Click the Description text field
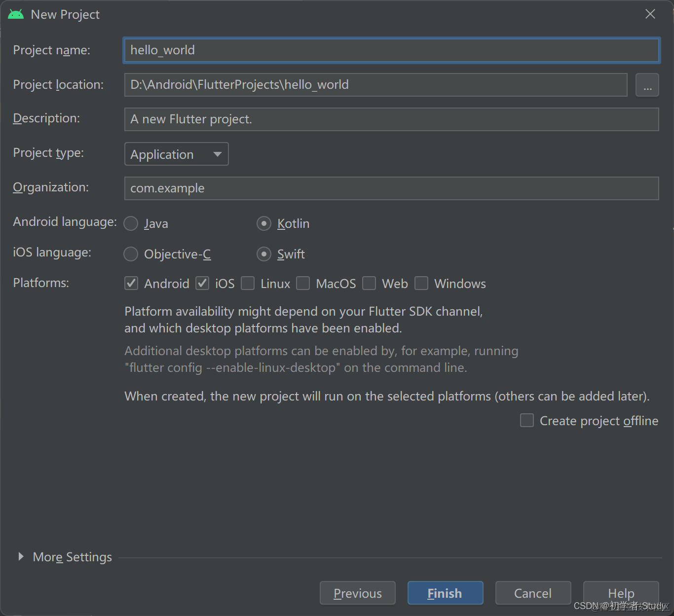This screenshot has width=674, height=616. tap(391, 119)
